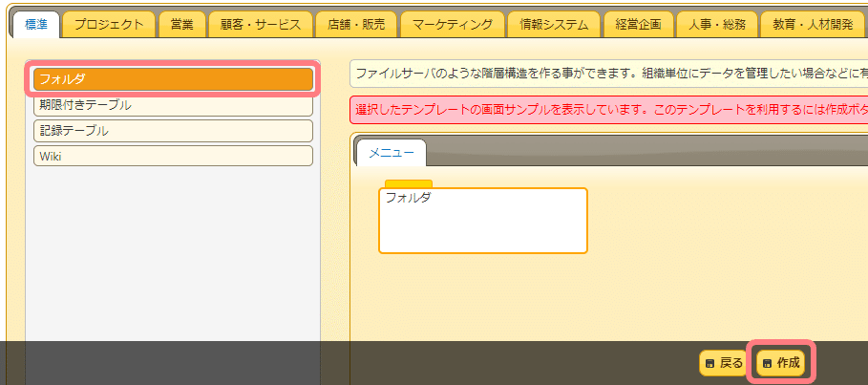Open the 顧客・サービス tab
This screenshot has height=385, width=868.
coord(260,25)
